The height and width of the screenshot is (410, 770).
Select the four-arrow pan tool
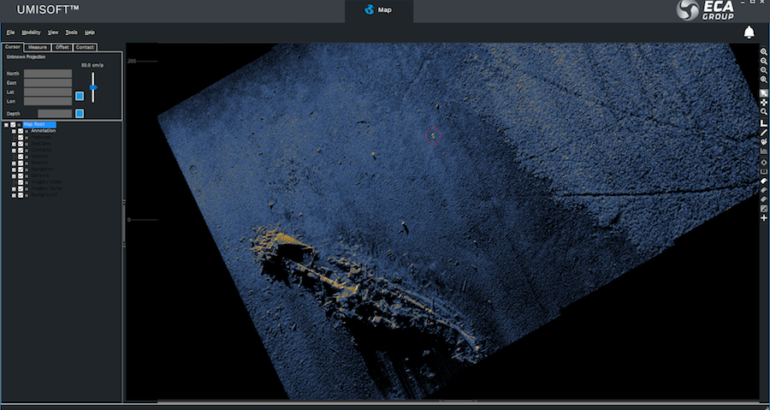(764, 102)
